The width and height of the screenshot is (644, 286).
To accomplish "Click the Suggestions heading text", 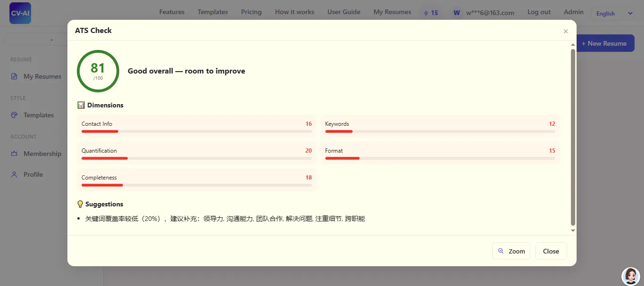I will [104, 204].
